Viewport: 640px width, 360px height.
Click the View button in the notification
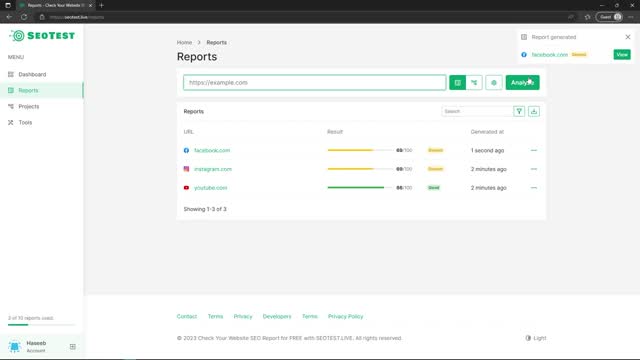(622, 55)
